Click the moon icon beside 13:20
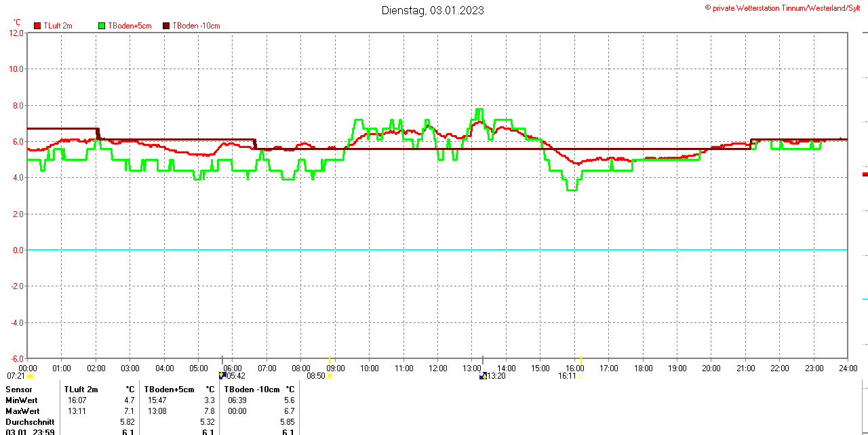Screen dimensions: 868x435 pyautogui.click(x=483, y=375)
